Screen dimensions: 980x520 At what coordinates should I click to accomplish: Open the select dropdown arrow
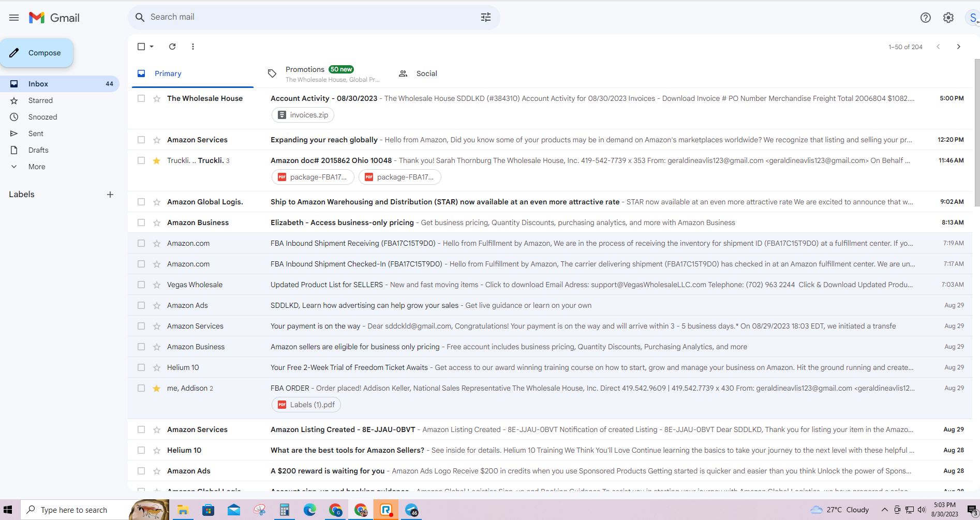(x=152, y=47)
